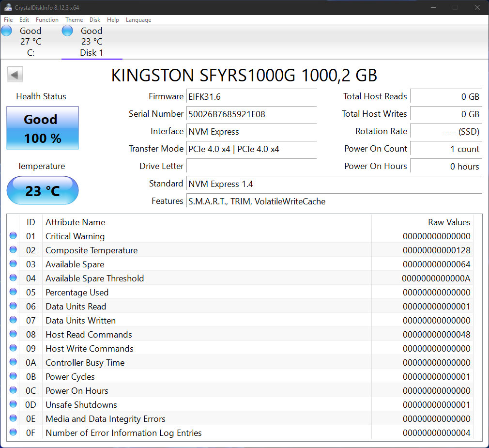Click the status orb for Host Read Commands
The width and height of the screenshot is (489, 448).
click(x=13, y=334)
